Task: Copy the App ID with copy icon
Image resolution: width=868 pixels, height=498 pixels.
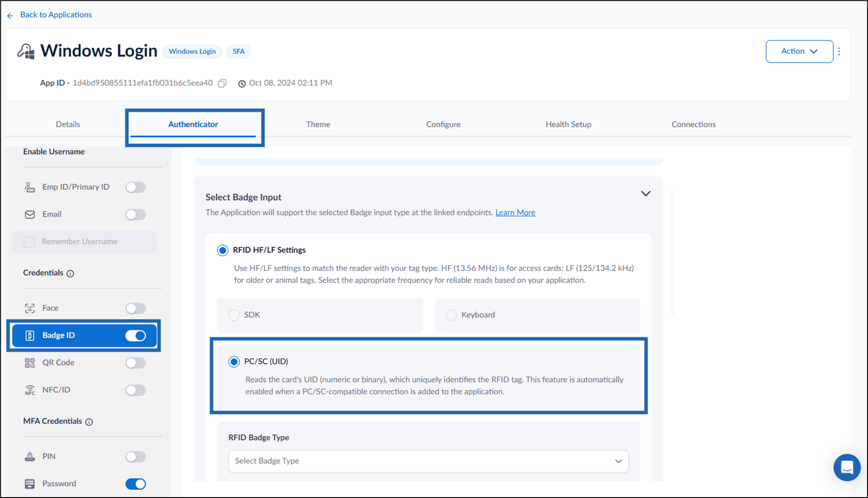Action: (x=222, y=83)
